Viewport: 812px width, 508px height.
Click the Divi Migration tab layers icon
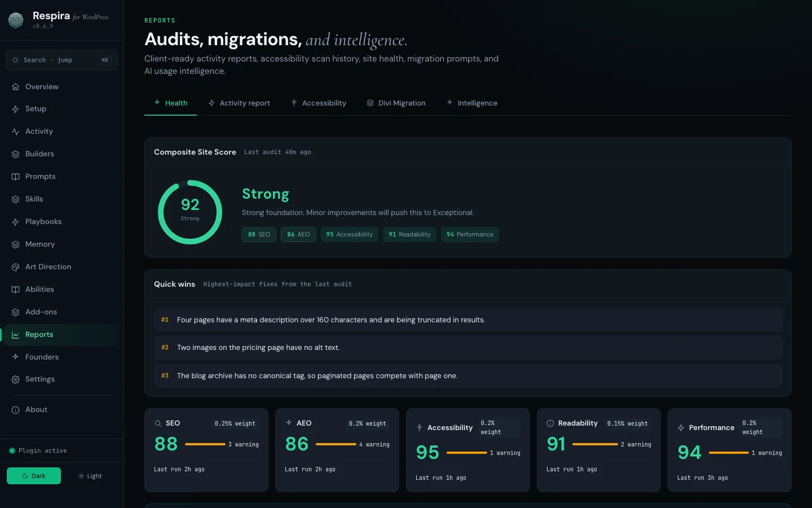coord(370,103)
